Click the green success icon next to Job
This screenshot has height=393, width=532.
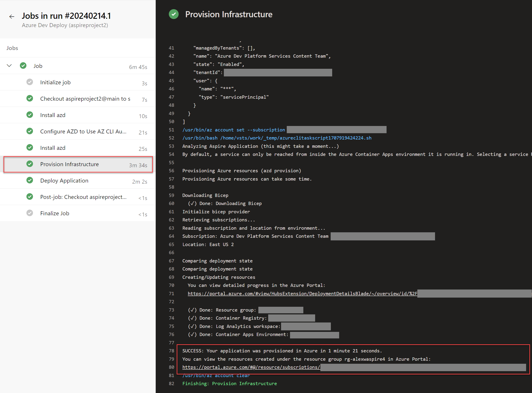[23, 66]
